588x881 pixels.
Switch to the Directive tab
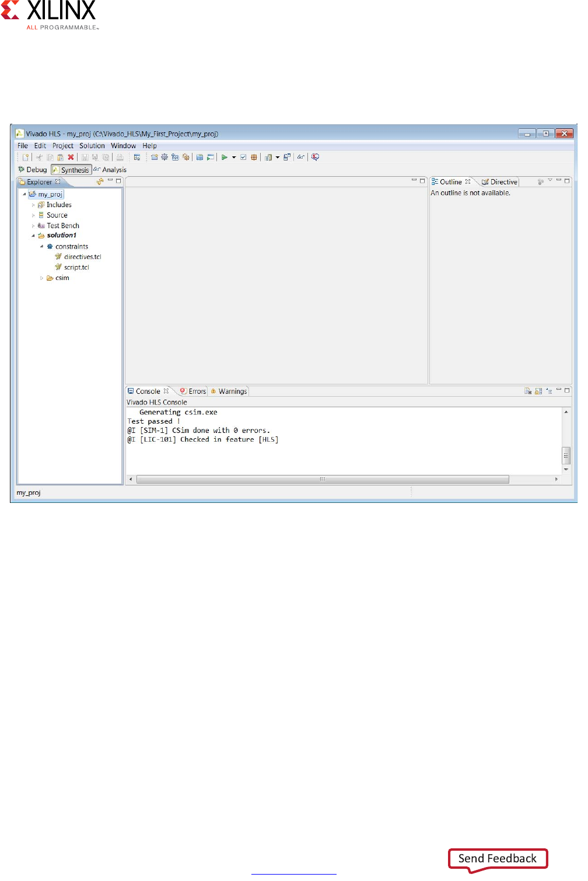pyautogui.click(x=499, y=182)
